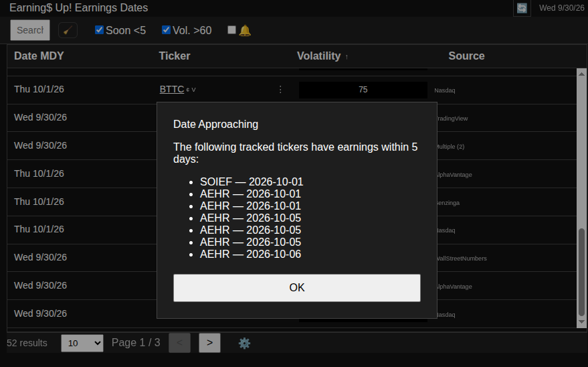Click the TradingView source cell
This screenshot has height=367, width=588.
[452, 119]
